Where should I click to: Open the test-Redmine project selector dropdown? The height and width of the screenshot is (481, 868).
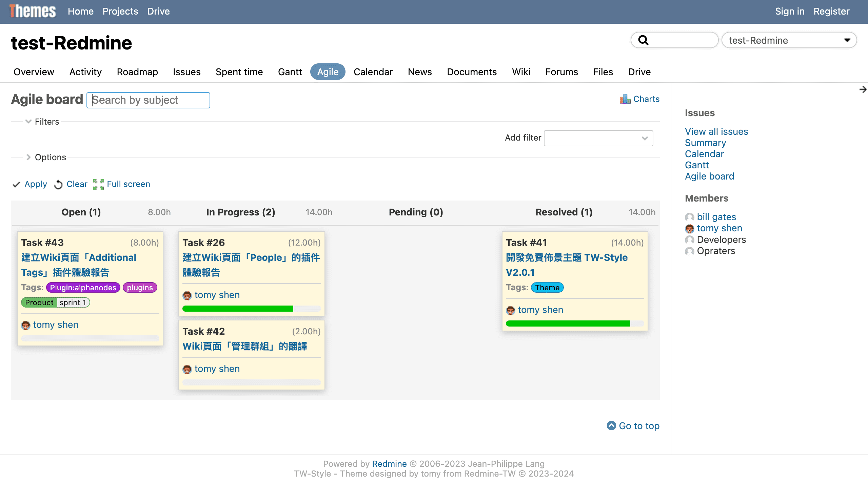(x=789, y=40)
